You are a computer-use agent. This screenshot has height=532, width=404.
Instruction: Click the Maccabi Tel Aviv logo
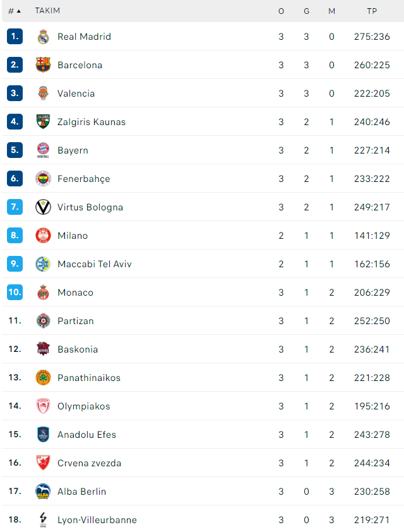coord(43,264)
